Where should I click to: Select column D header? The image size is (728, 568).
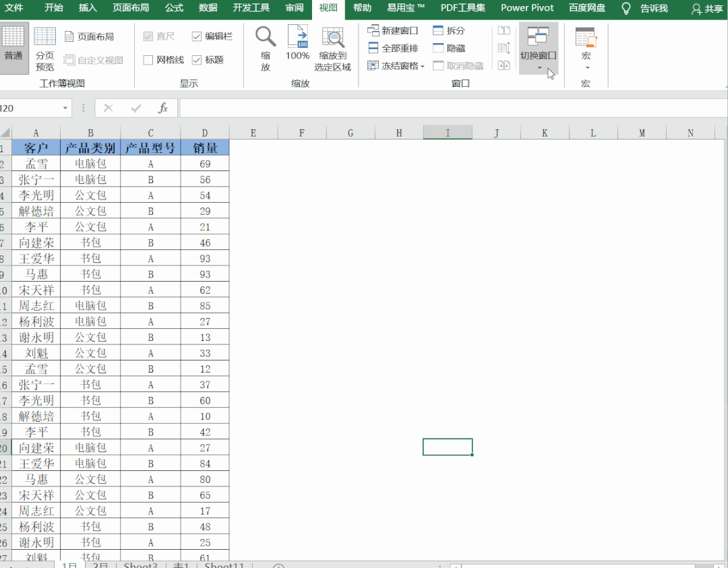[x=205, y=133]
